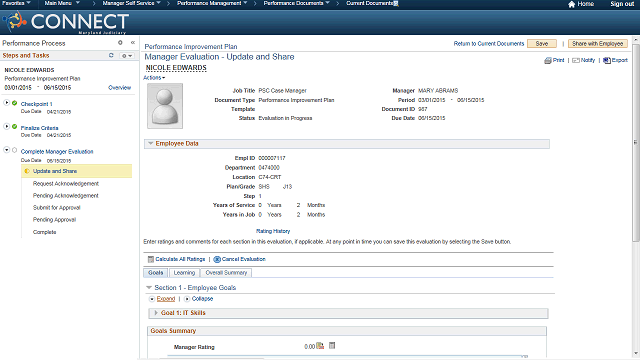Click Finalize Criteria green status icon
640x360 pixels.
15,127
